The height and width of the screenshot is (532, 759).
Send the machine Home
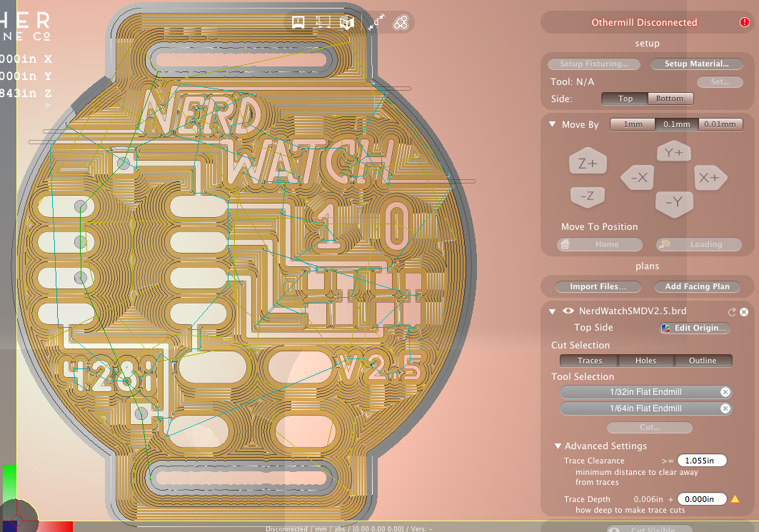coord(600,244)
